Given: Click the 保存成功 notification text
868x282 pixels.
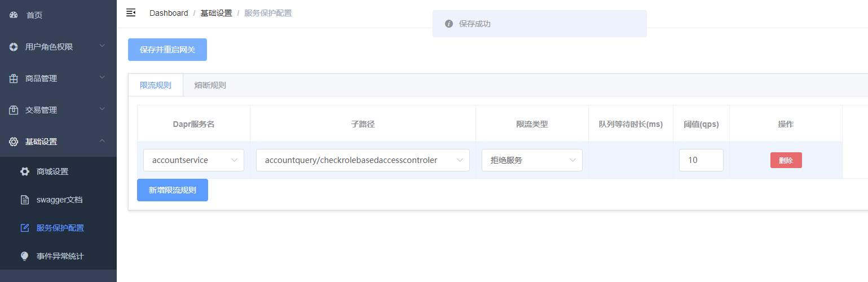Looking at the screenshot, I should [475, 24].
